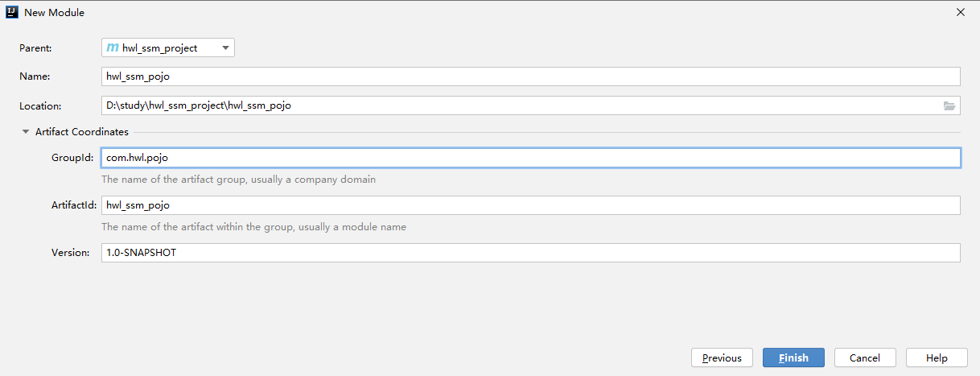
Task: Click the GroupId hint about company domain
Action: pos(238,180)
